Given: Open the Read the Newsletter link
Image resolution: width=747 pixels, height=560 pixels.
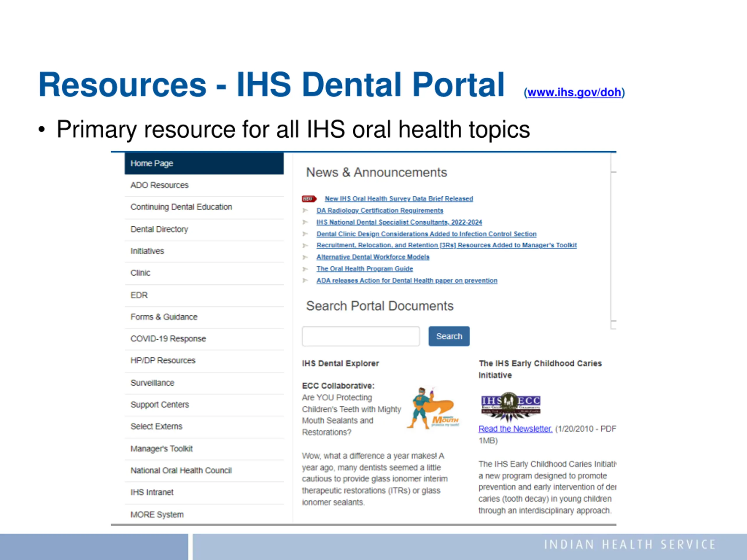Looking at the screenshot, I should pos(515,429).
